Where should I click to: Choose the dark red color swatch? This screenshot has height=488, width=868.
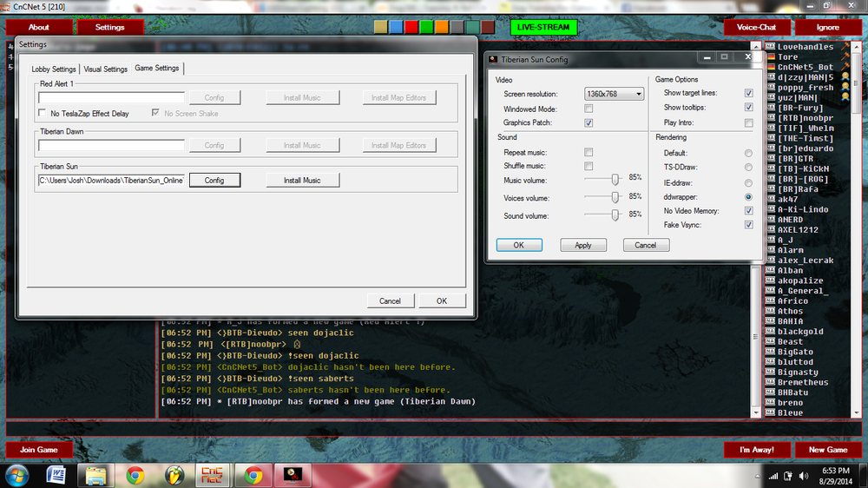(487, 27)
